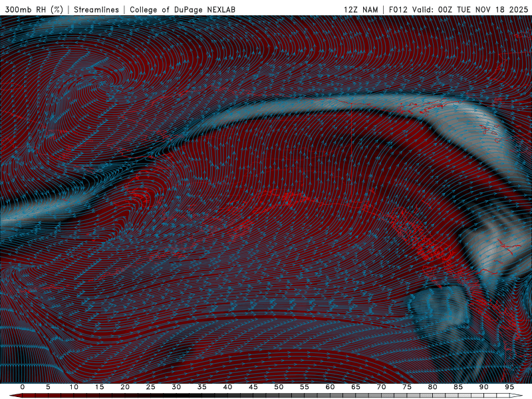Click the colorbar label "95"
Screen dimensions: 532x399
(x=509, y=387)
